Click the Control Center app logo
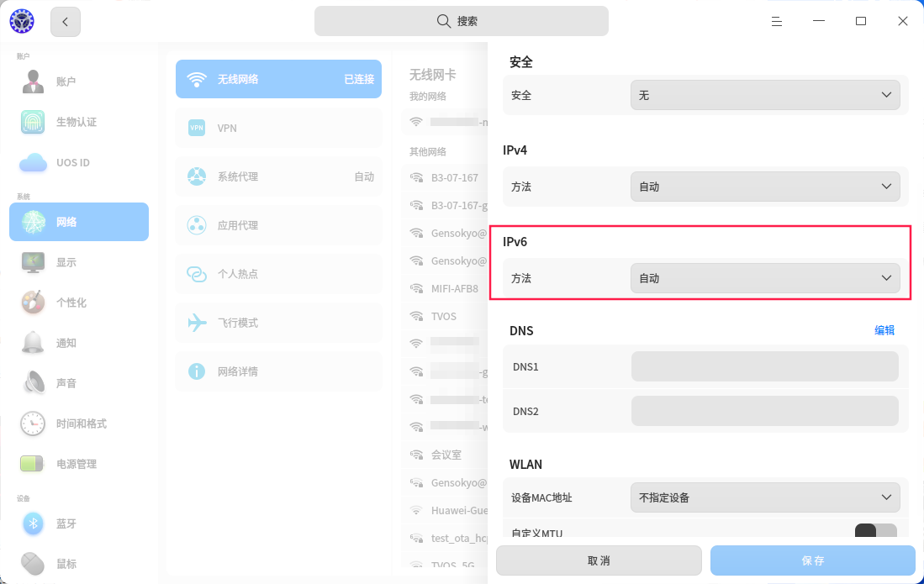Screen dimensions: 924x584 point(22,21)
